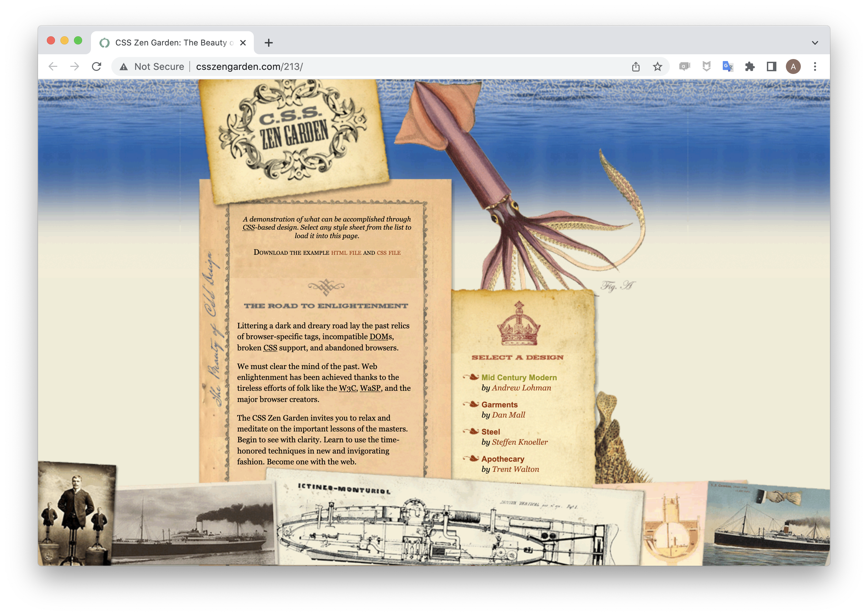The width and height of the screenshot is (868, 616).
Task: Open the Mid Century Modern design
Action: pos(519,378)
